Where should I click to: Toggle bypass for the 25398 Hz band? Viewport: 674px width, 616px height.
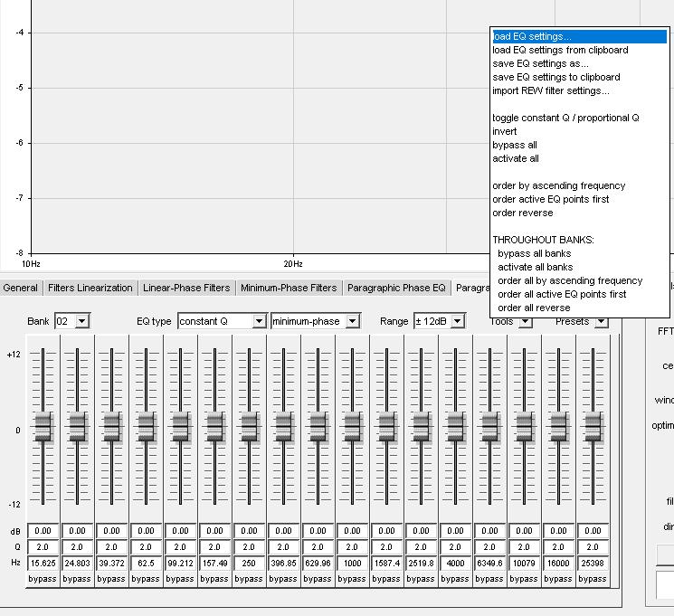pyautogui.click(x=593, y=579)
